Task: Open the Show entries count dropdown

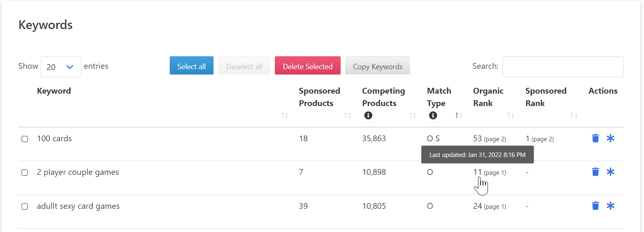Action: coord(61,67)
